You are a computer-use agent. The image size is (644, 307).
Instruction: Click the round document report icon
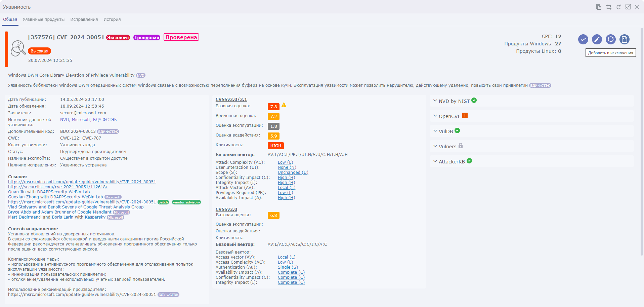tap(624, 39)
